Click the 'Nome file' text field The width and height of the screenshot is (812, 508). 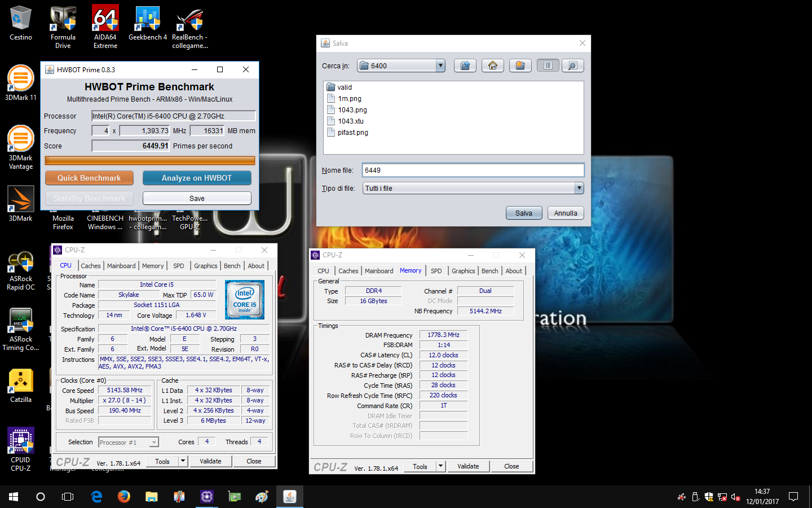click(x=473, y=170)
